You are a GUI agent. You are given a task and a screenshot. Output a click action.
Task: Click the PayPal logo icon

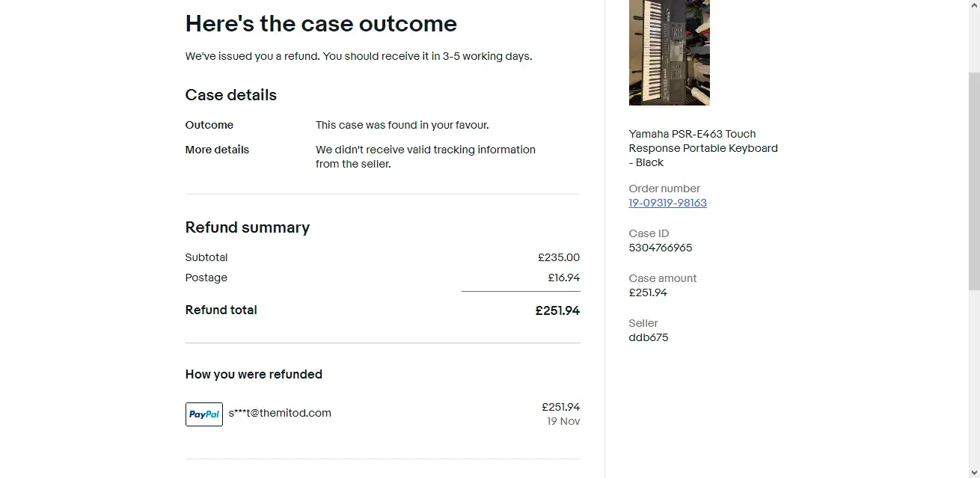tap(203, 414)
